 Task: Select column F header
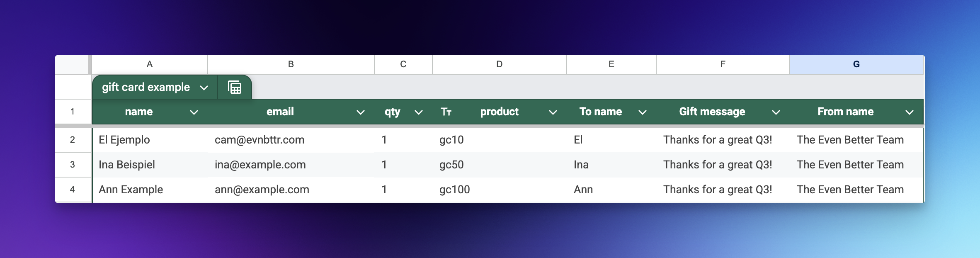point(723,64)
